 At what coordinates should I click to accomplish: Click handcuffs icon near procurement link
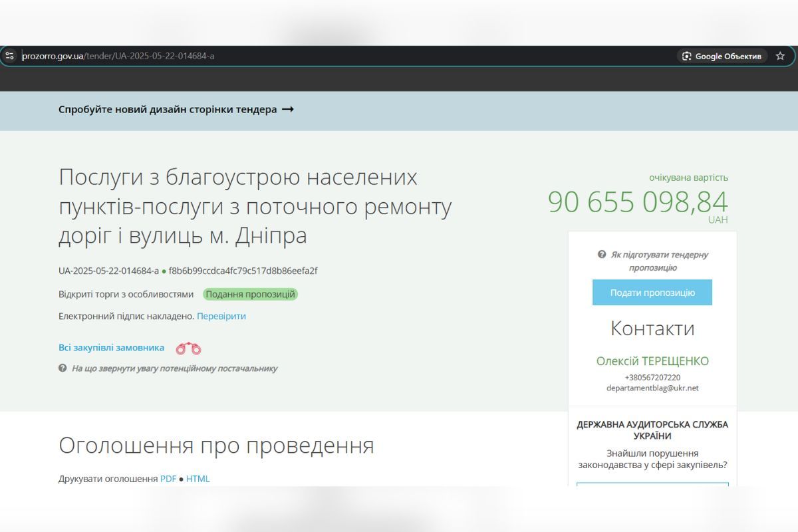(x=188, y=347)
